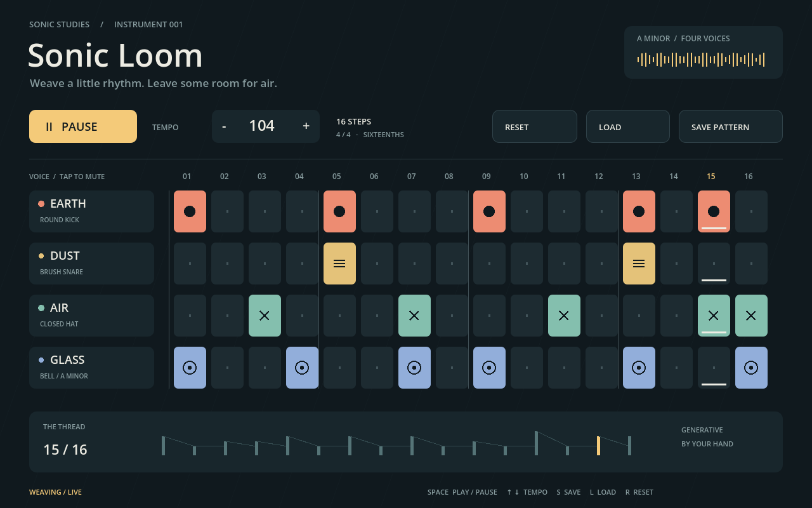Turn off EARTH kick at step 05

tap(339, 211)
